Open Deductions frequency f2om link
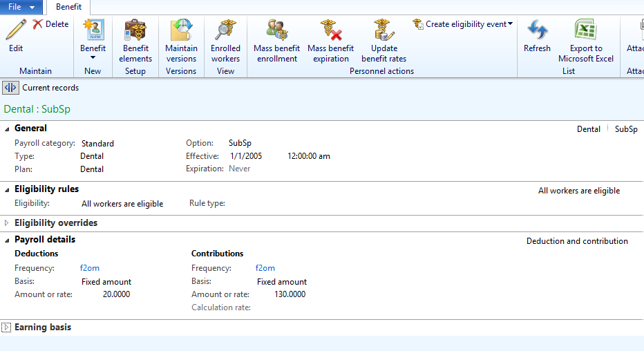 click(90, 268)
